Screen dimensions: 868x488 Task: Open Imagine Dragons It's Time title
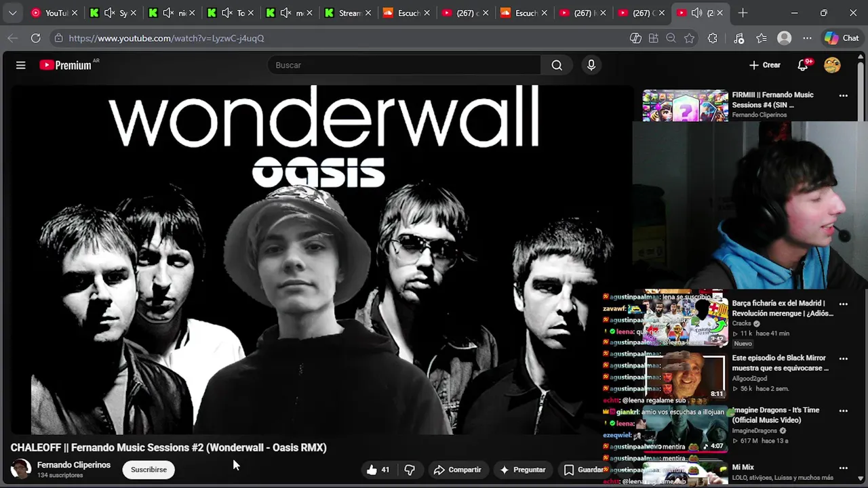coord(775,415)
